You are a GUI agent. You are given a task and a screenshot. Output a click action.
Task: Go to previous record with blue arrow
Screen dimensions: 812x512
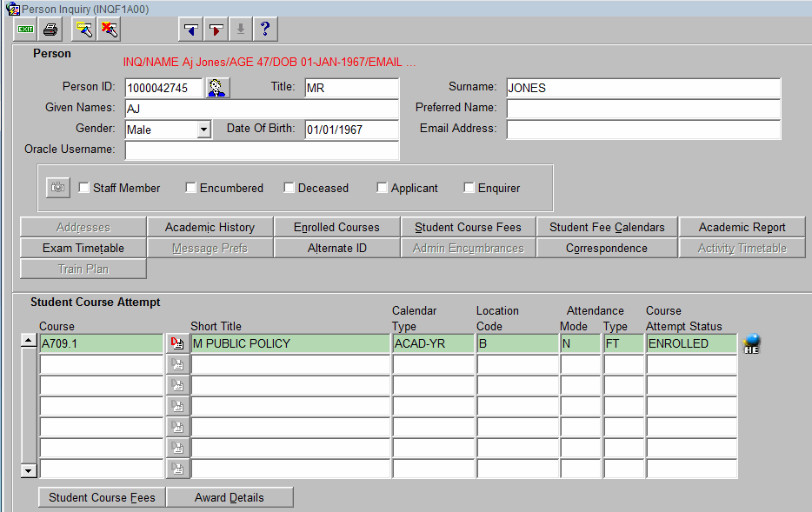[x=190, y=30]
